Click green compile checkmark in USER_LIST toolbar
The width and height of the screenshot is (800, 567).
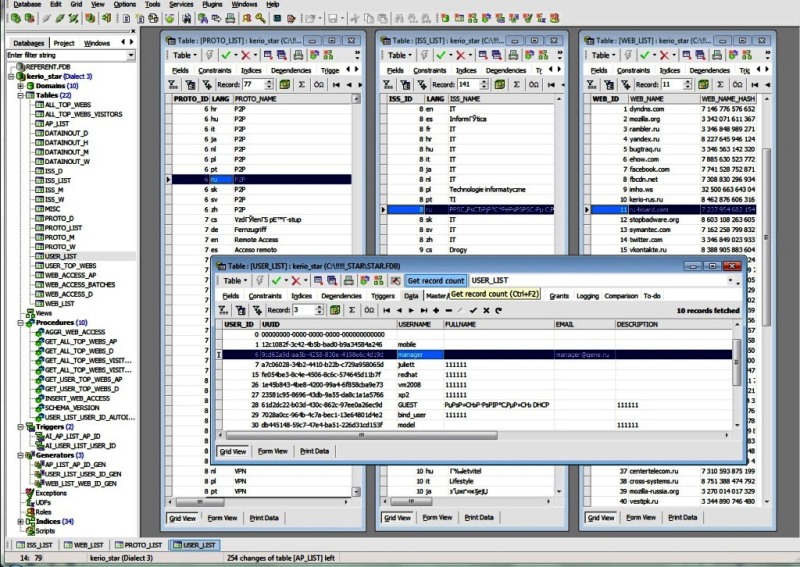click(277, 280)
